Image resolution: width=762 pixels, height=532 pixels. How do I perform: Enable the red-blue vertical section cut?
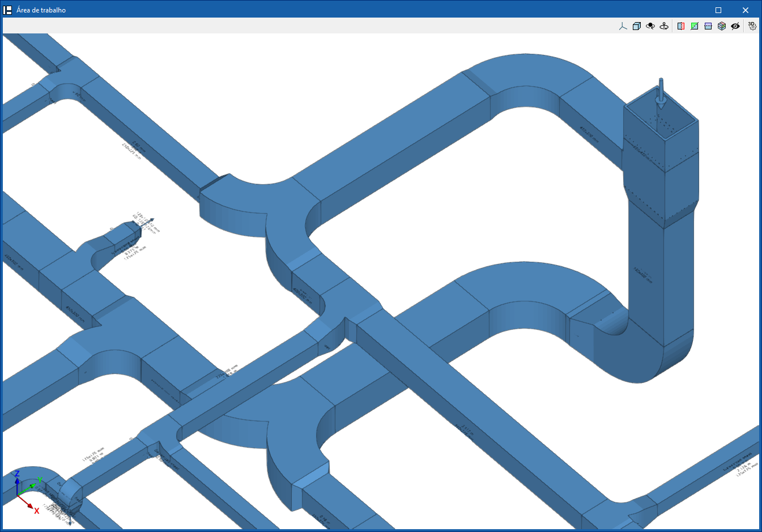[681, 26]
